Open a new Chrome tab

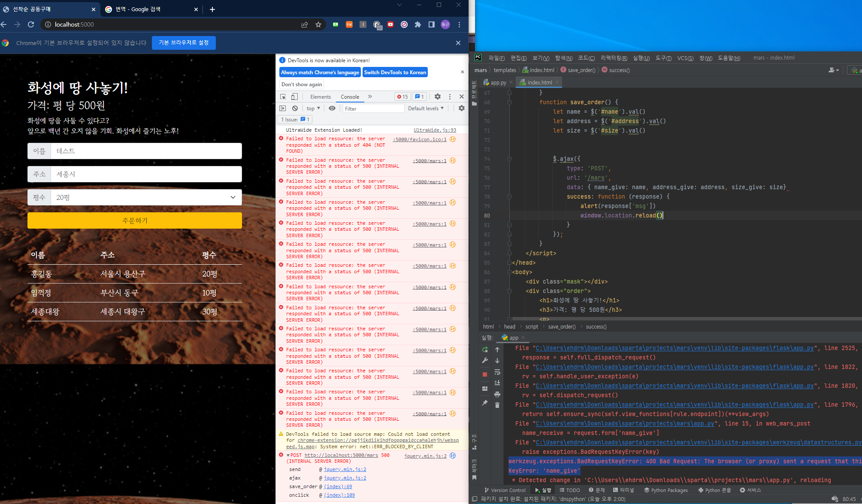pyautogui.click(x=212, y=9)
